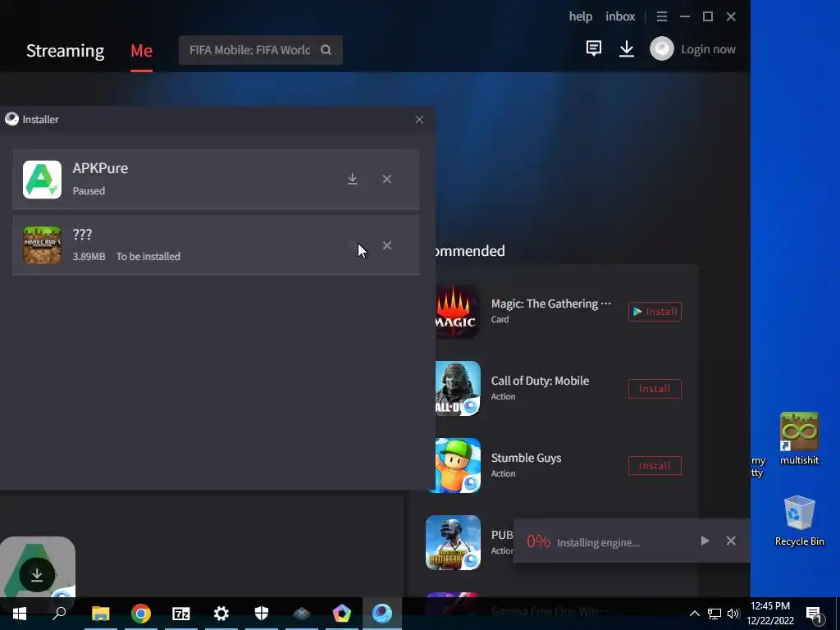The image size is (840, 630).
Task: Click the volume speaker tray icon
Action: click(x=733, y=614)
